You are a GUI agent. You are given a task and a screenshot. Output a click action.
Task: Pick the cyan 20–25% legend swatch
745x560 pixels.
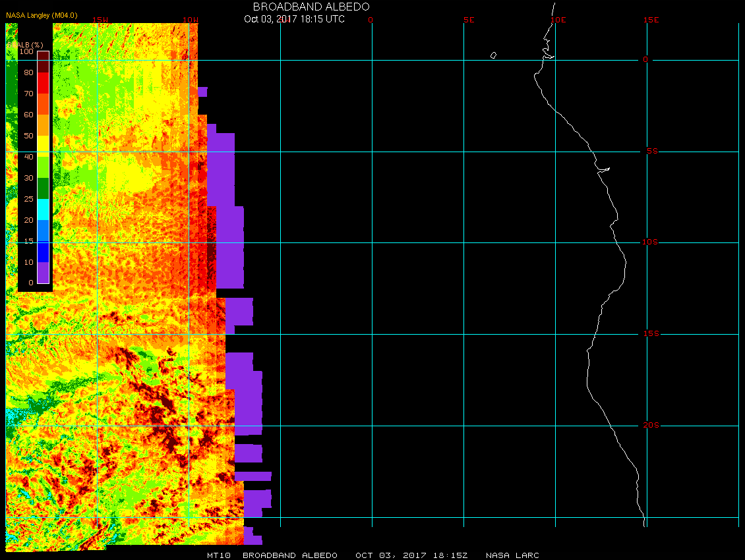43,210
